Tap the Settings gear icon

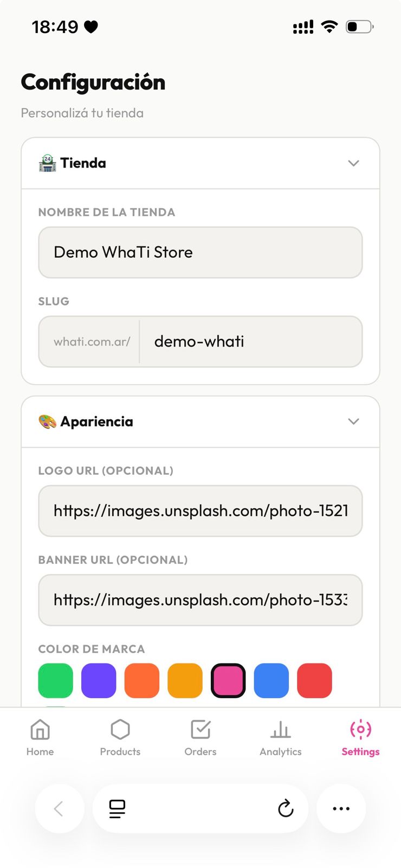coord(360,730)
